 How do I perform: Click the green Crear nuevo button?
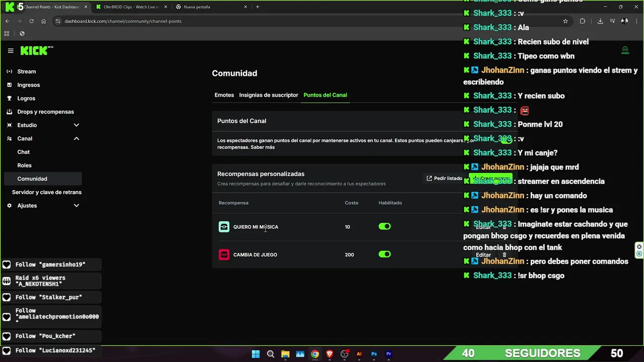[491, 178]
